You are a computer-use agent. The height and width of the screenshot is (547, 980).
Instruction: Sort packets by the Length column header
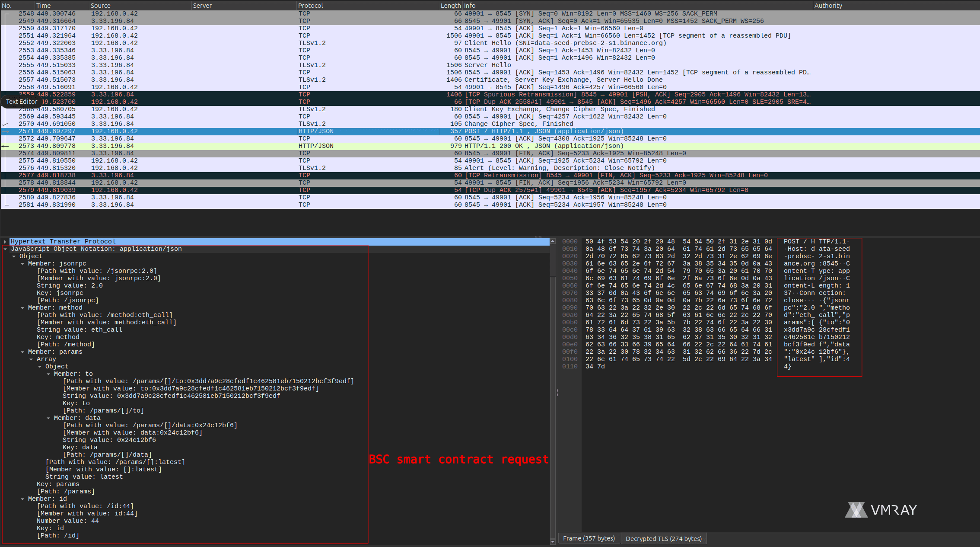[450, 6]
